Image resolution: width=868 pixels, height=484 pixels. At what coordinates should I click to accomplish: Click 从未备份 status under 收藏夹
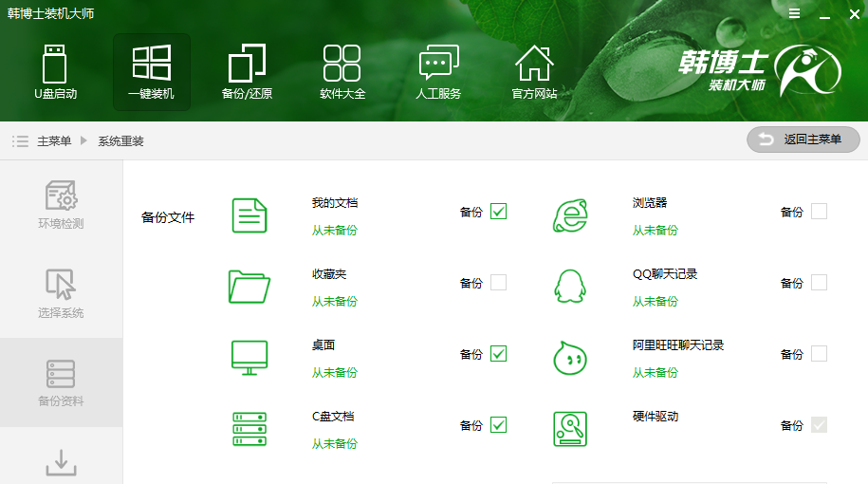tap(334, 302)
